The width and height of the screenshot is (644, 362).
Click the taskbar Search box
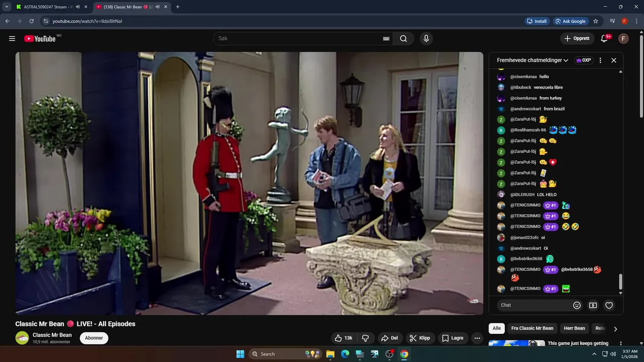coord(286,354)
